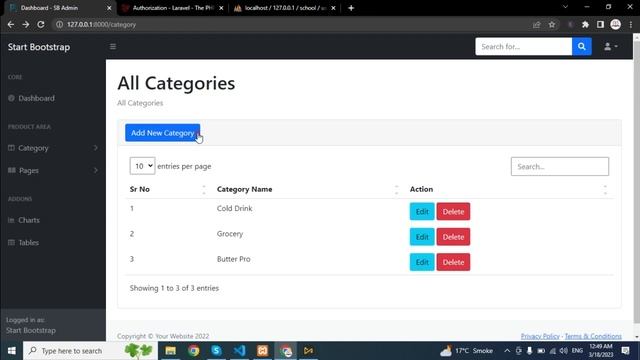Open browser extensions puzzle icon
This screenshot has height=360, width=640.
[585, 24]
